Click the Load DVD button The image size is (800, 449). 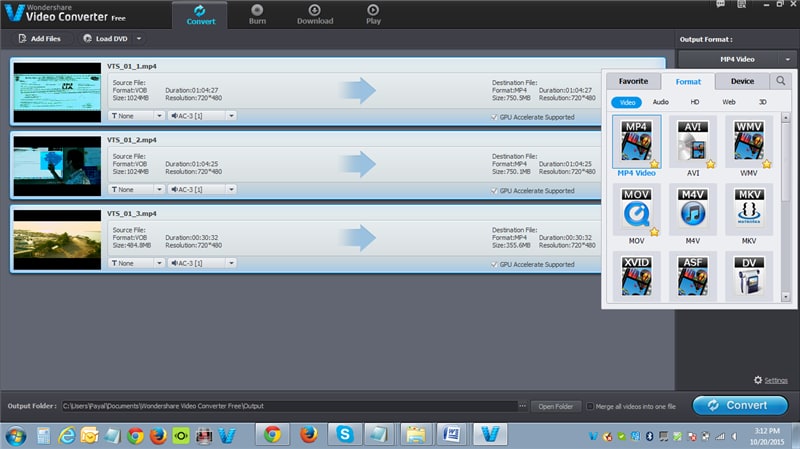point(105,39)
